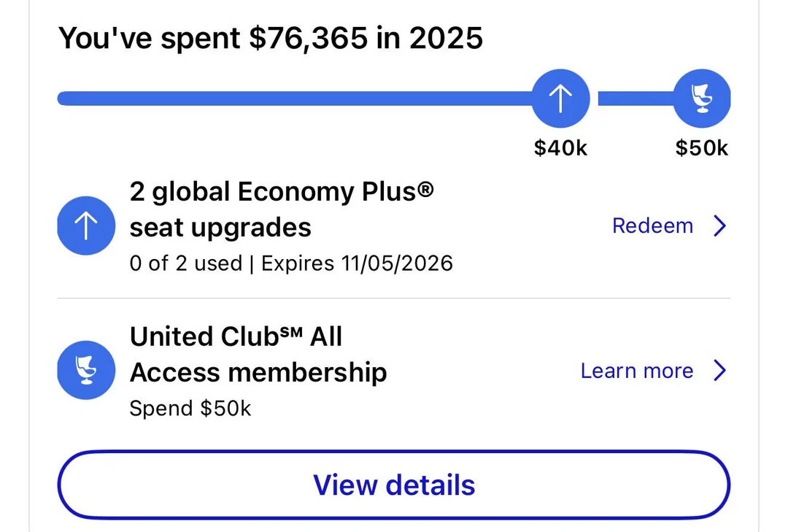Select the $50k label under the progress bar
This screenshot has height=532, width=788.
tap(701, 148)
